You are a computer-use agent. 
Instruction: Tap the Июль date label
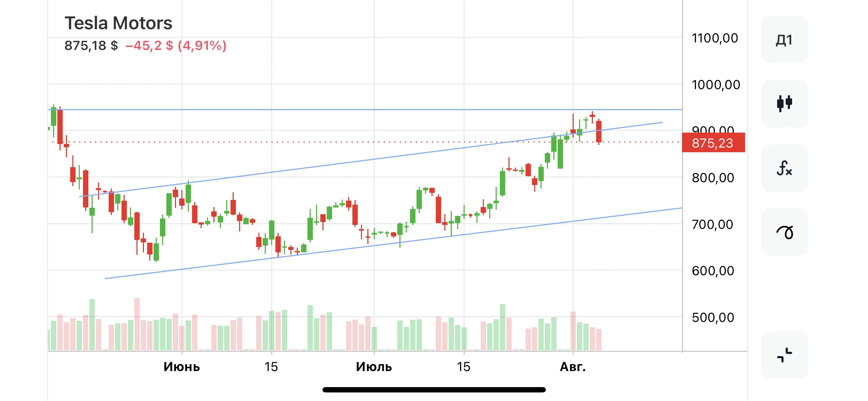click(x=374, y=367)
